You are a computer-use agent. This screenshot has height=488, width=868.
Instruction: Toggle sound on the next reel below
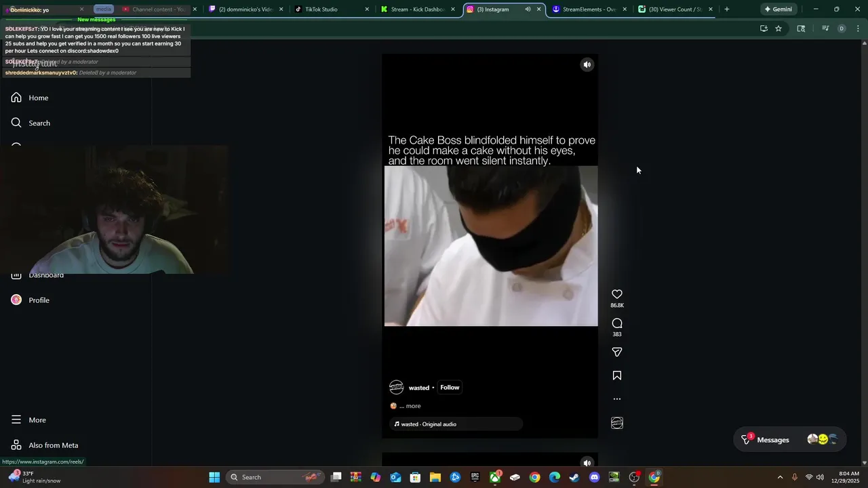click(587, 463)
